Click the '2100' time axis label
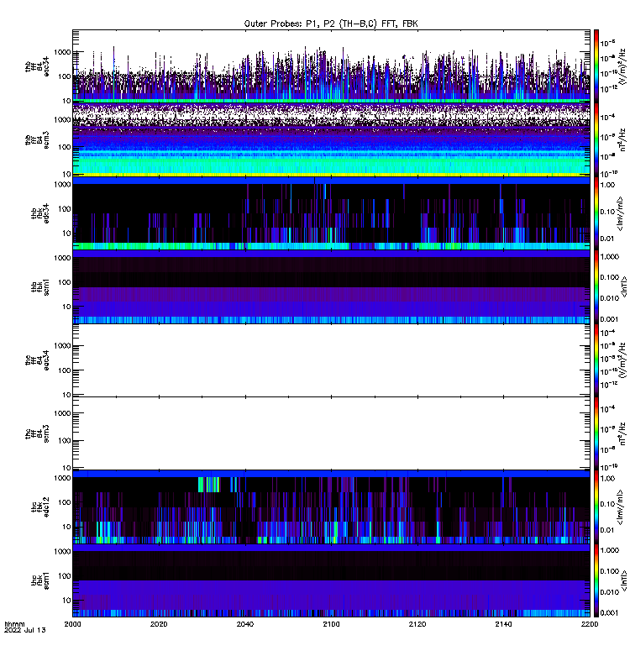Image resolution: width=630 pixels, height=672 pixels. click(331, 624)
